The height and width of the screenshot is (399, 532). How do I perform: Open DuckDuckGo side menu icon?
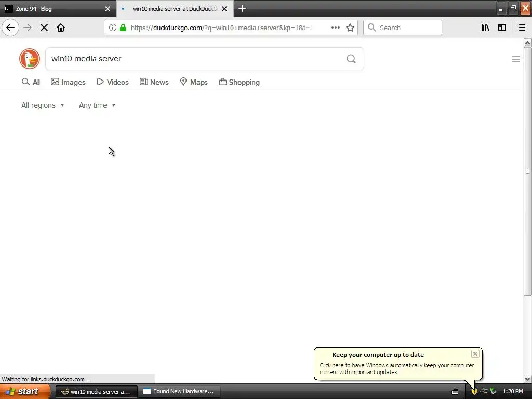[516, 59]
